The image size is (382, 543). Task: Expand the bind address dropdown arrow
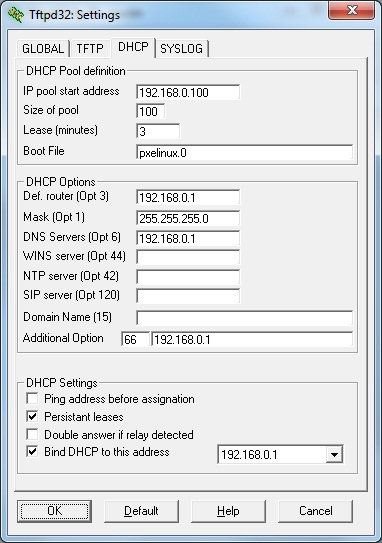[334, 454]
